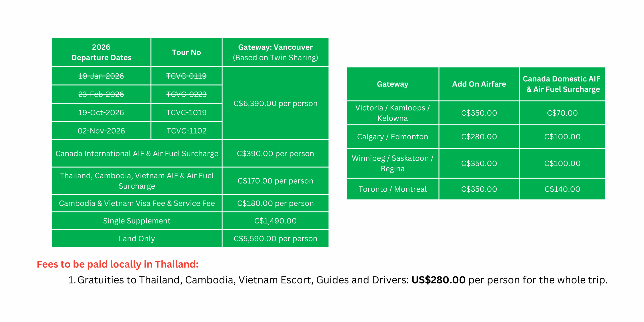Click the 'Tour No' column header
The image size is (644, 322).
186,52
